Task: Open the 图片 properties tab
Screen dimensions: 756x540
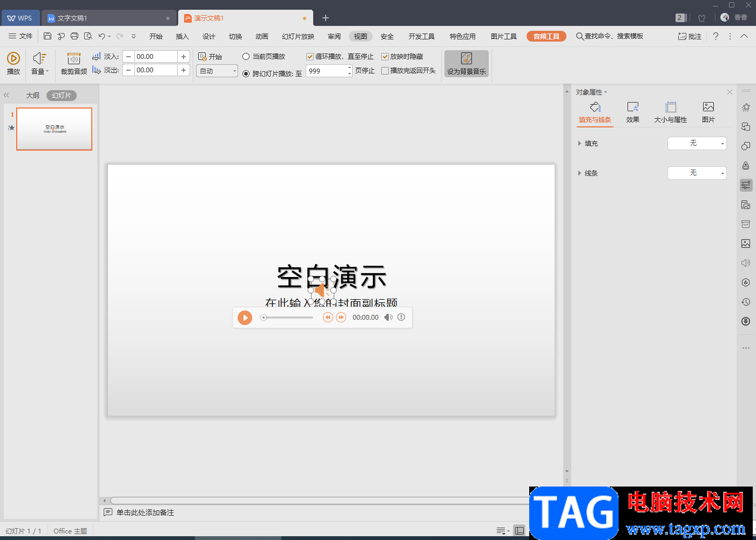Action: (x=708, y=112)
